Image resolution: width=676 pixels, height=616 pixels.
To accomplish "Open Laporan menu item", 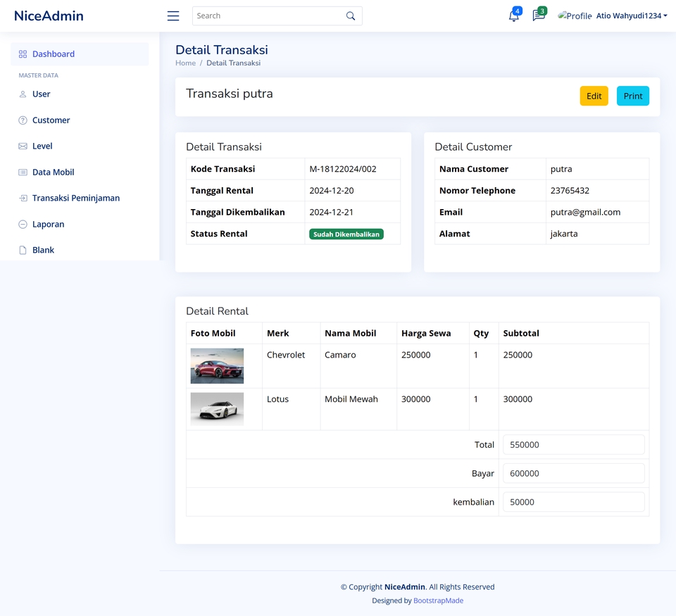I will 80,224.
